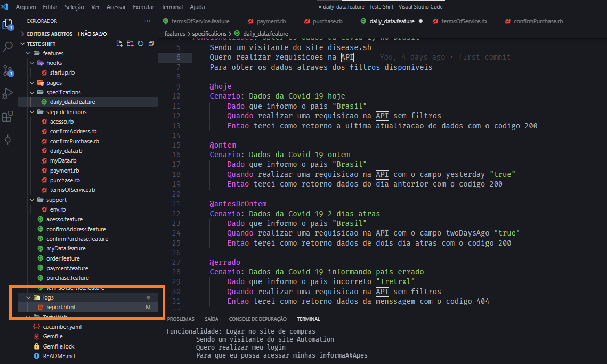
Task: Open the CONSOLE DE DEPURAÇÃO panel tab
Action: click(x=257, y=319)
